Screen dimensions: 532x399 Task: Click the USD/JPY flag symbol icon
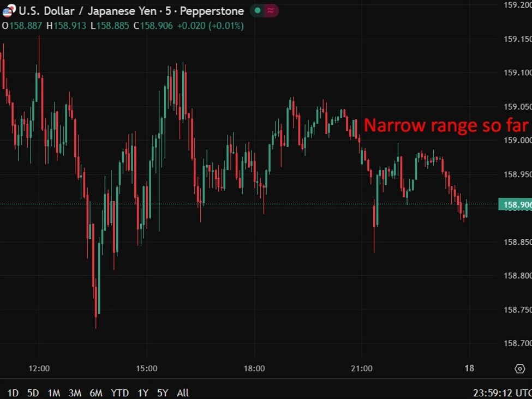[9, 11]
